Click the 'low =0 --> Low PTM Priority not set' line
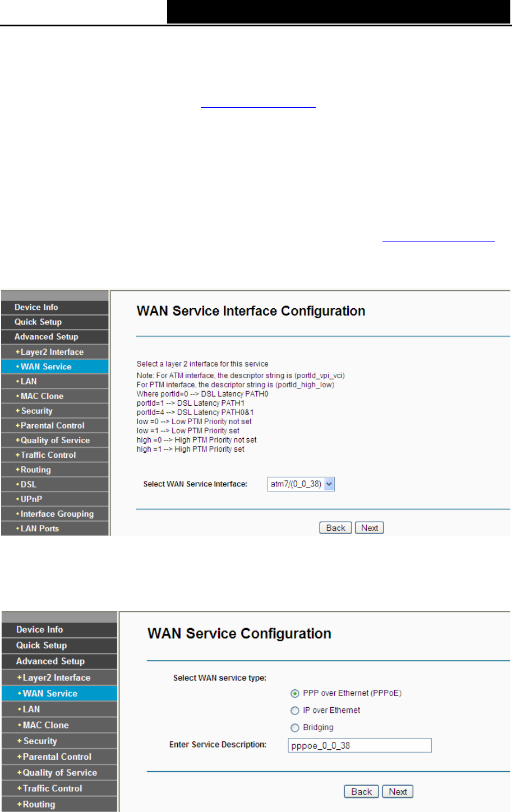 coord(194,421)
